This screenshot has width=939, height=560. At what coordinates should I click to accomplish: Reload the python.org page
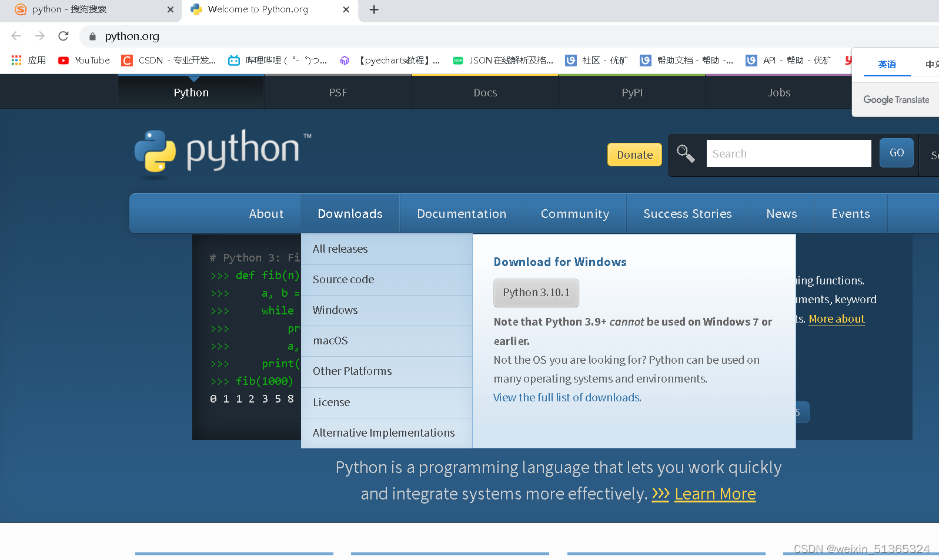click(64, 36)
